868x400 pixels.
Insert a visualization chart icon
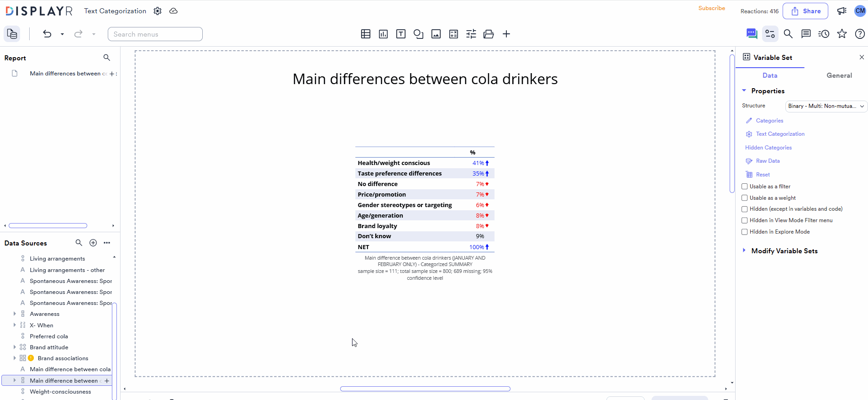[384, 34]
